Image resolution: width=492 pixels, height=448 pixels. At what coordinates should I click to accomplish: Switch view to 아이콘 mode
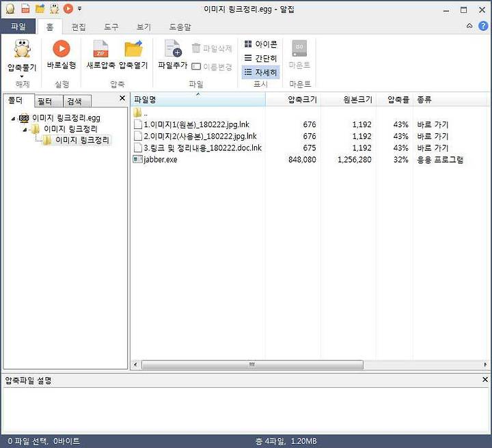261,44
